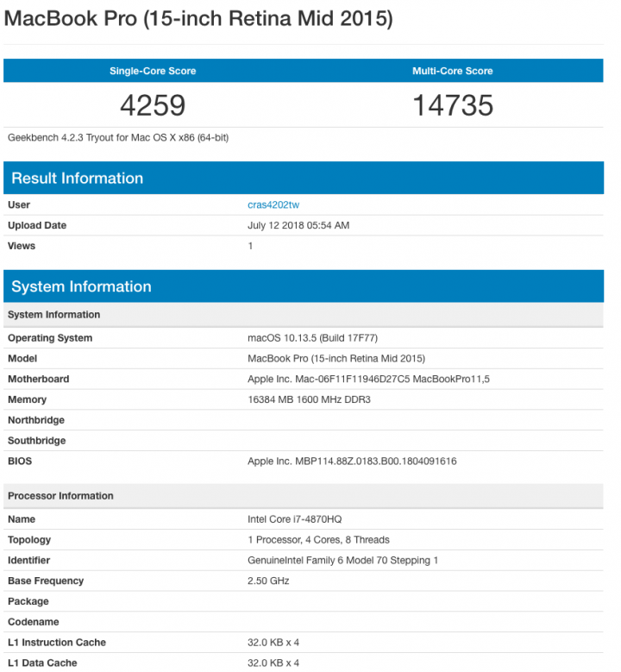Screen dimensions: 621x672
Task: Select the BIOS value MBP114.88Z.0183.B00.1804091616
Action: 352,462
